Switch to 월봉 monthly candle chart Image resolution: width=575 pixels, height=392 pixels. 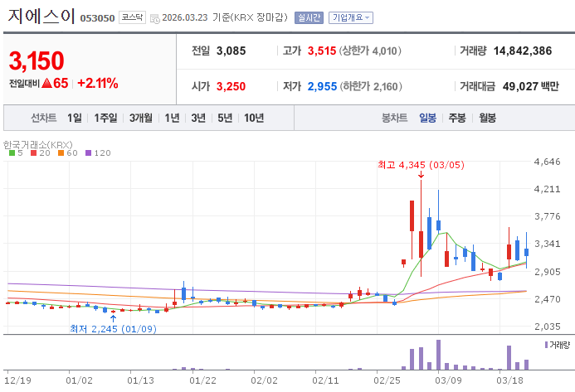(487, 118)
